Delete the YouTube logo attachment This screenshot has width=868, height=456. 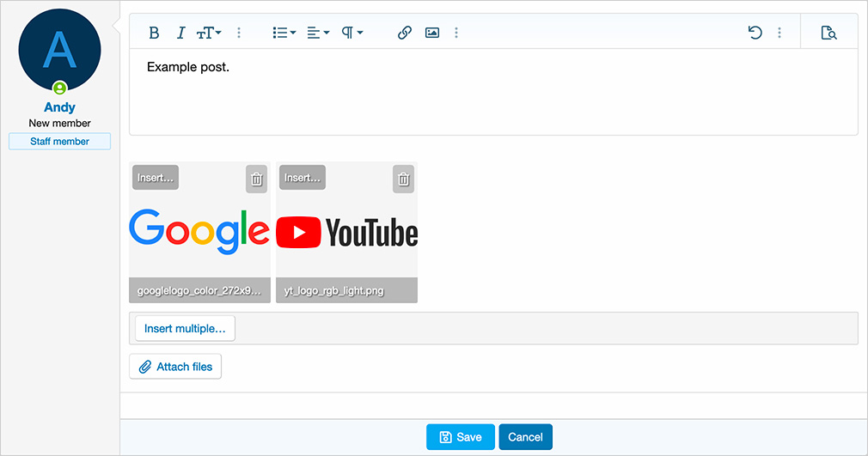pos(404,179)
